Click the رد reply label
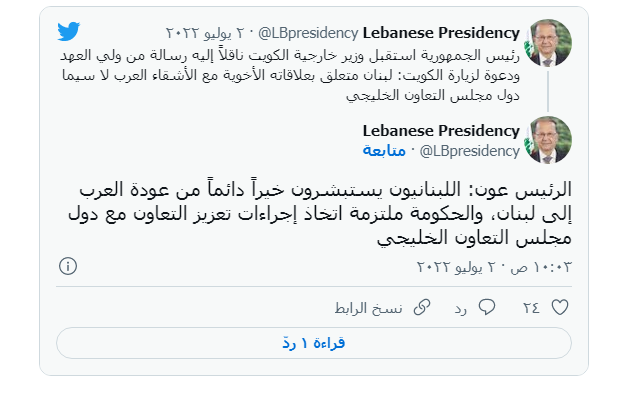This screenshot has width=620, height=396. click(x=461, y=309)
